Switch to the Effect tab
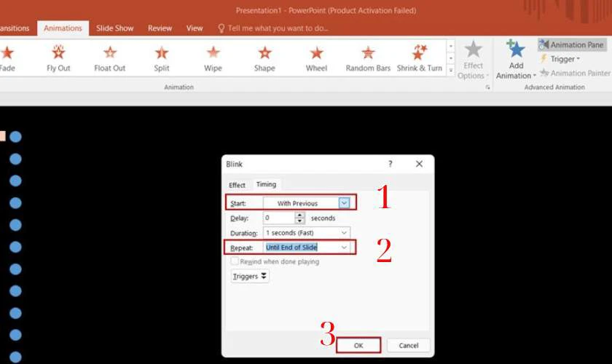Image resolution: width=612 pixels, height=364 pixels. click(237, 185)
